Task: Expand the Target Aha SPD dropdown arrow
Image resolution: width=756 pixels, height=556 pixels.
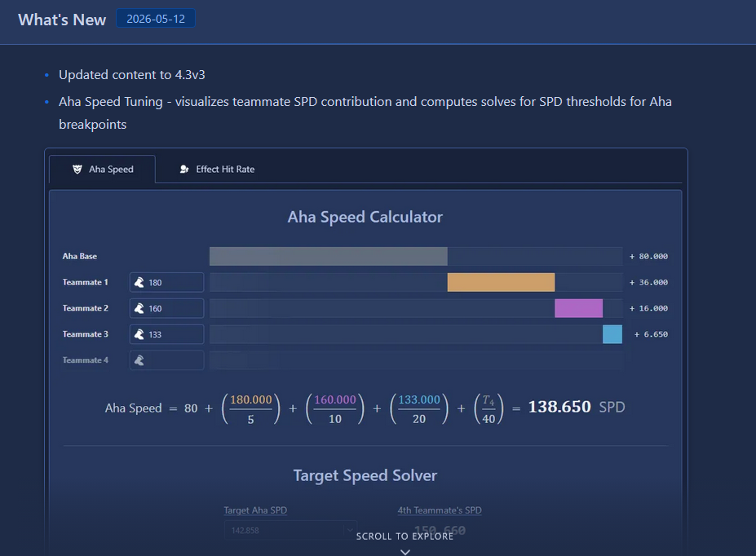Action: 350,530
